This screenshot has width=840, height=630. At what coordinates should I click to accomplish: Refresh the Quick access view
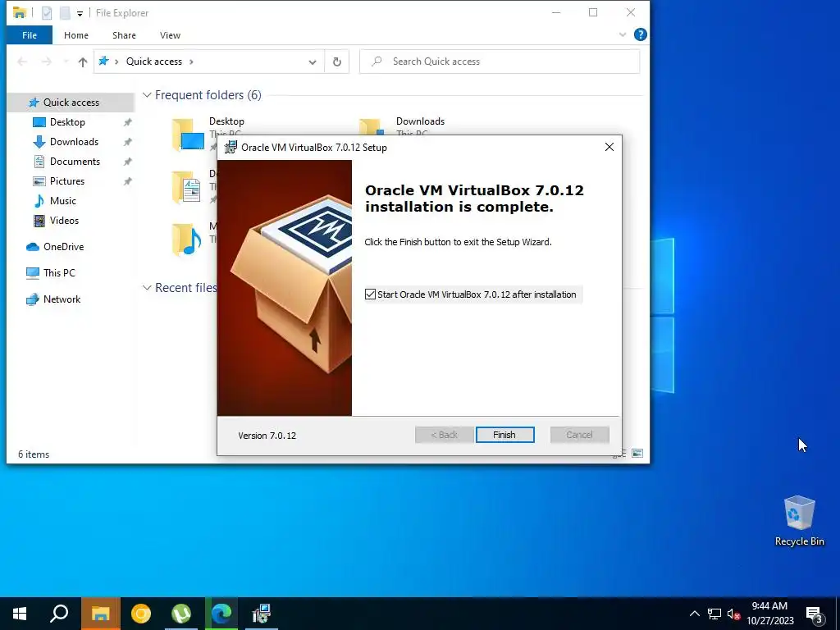coord(336,62)
